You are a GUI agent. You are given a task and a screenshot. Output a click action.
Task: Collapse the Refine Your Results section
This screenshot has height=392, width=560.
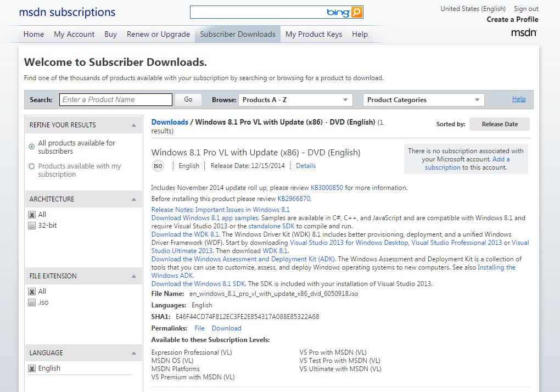click(133, 125)
